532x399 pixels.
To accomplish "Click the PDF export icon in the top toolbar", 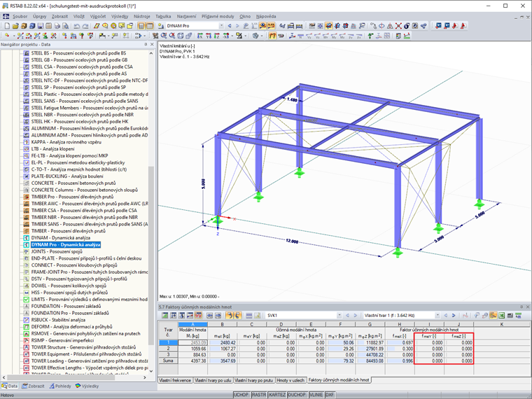I will pyautogui.click(x=455, y=26).
